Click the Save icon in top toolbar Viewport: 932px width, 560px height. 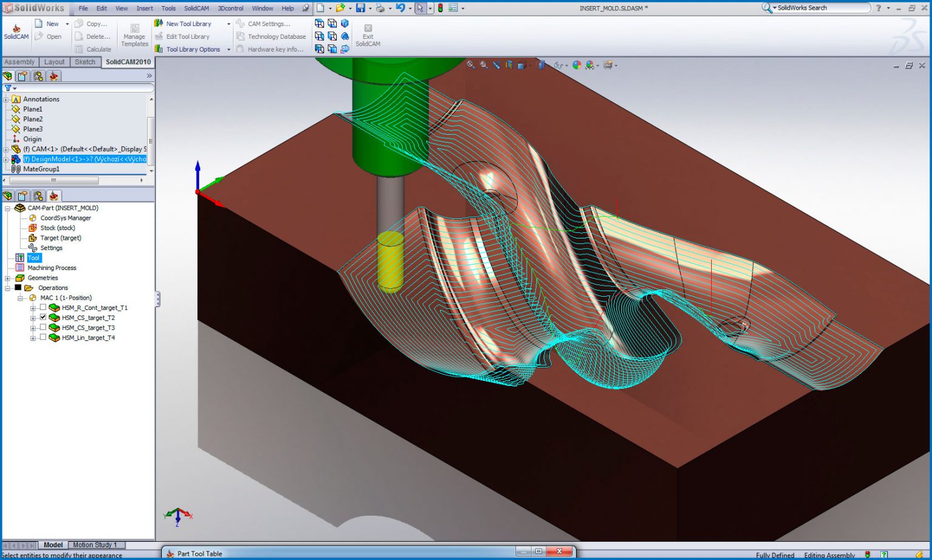point(360,8)
